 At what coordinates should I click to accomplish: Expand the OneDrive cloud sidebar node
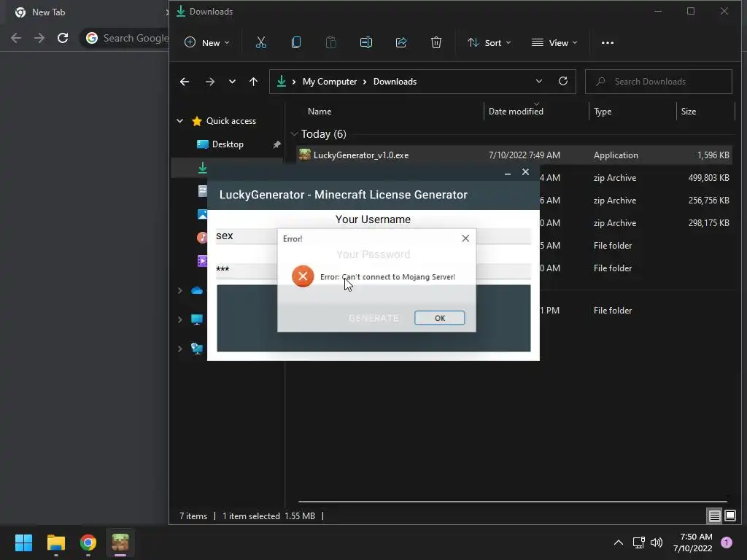point(180,290)
